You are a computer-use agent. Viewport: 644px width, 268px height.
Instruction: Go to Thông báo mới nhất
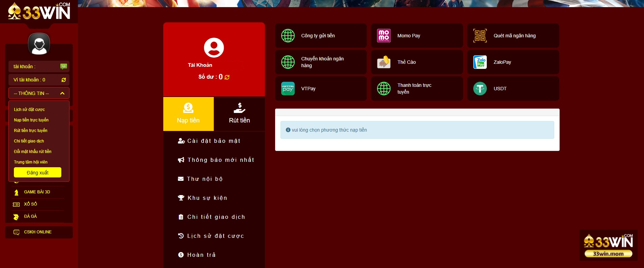tap(220, 160)
